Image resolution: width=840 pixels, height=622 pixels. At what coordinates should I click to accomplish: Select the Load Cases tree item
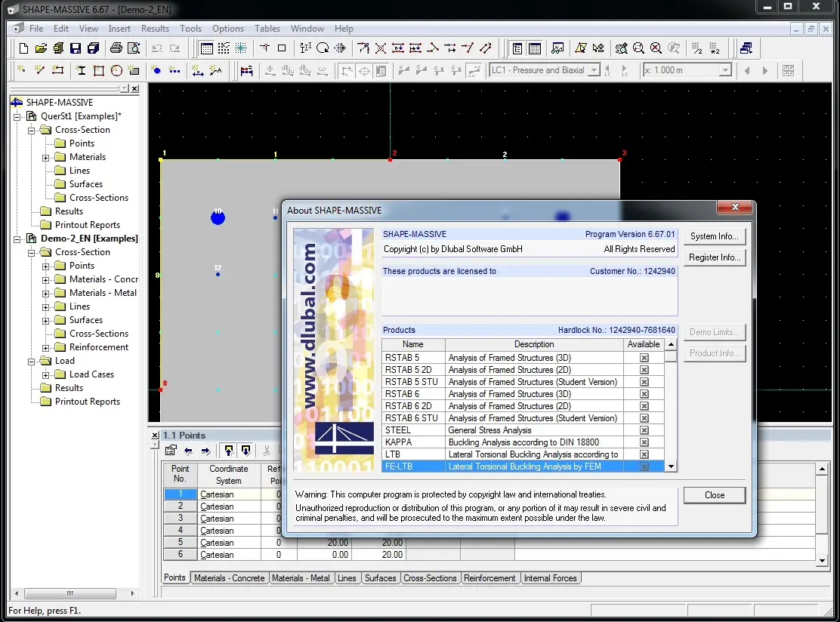coord(91,374)
